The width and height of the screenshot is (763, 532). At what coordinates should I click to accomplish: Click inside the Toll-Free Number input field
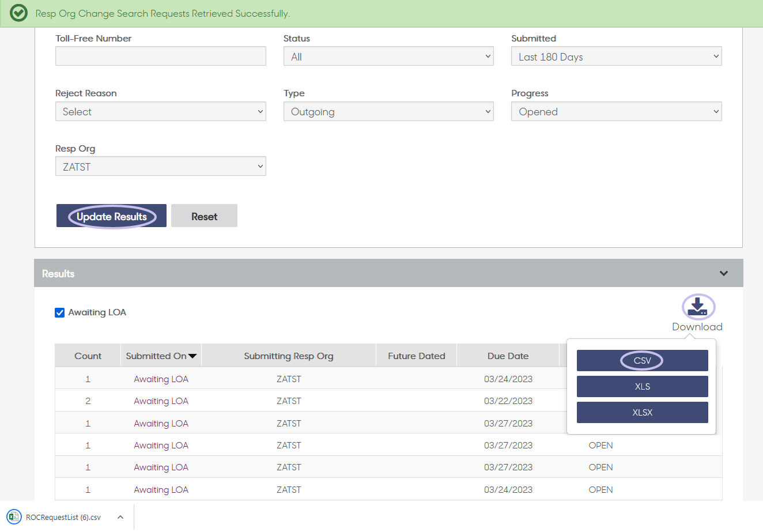pos(160,56)
